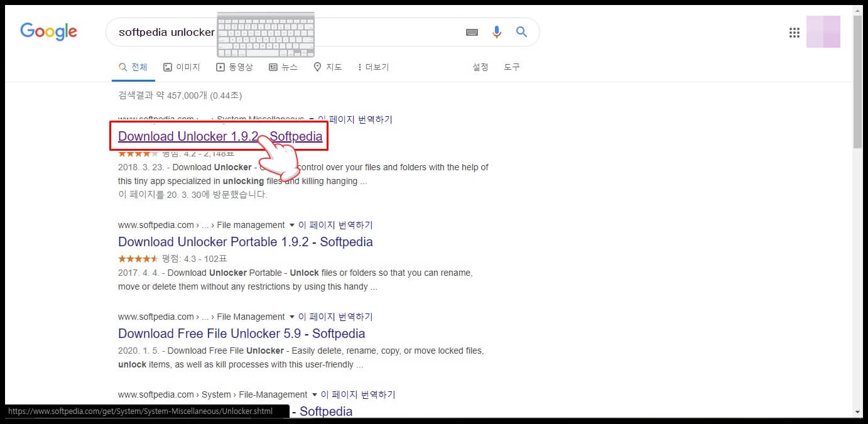Open the account profile avatar
868x424 pixels.
coord(823,31)
